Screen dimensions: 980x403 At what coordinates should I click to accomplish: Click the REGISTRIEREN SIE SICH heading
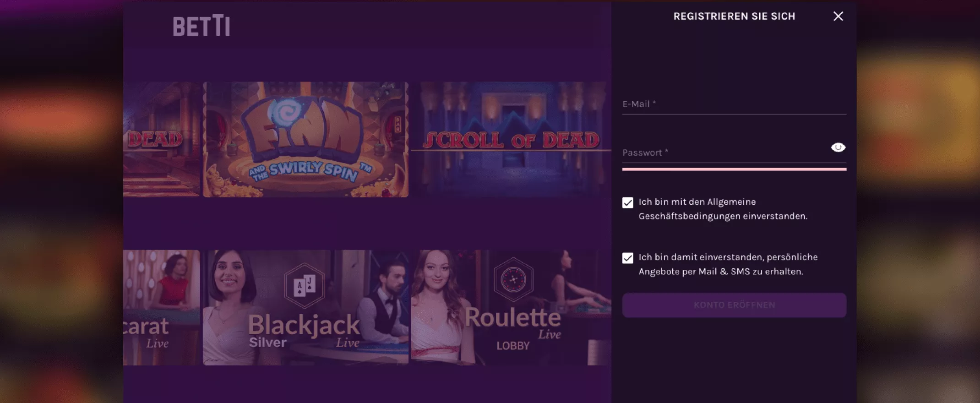tap(734, 16)
